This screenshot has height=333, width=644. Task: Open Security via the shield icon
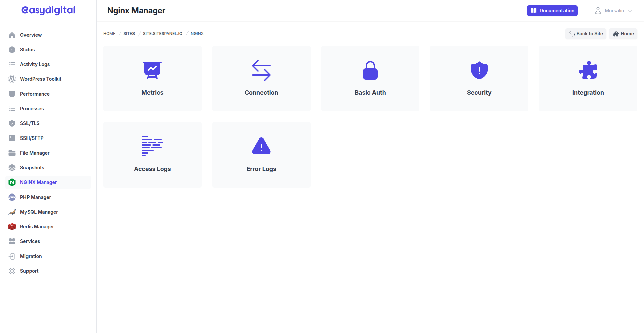click(479, 70)
